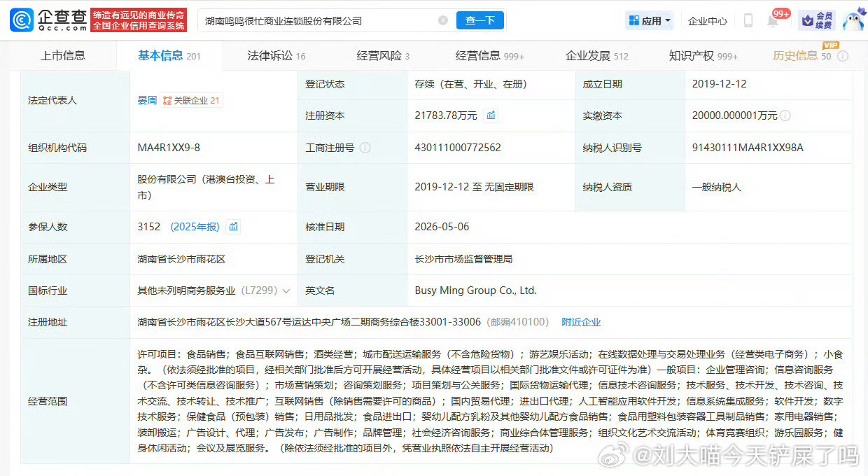Open the notification bell with 99+ badge

tap(774, 20)
